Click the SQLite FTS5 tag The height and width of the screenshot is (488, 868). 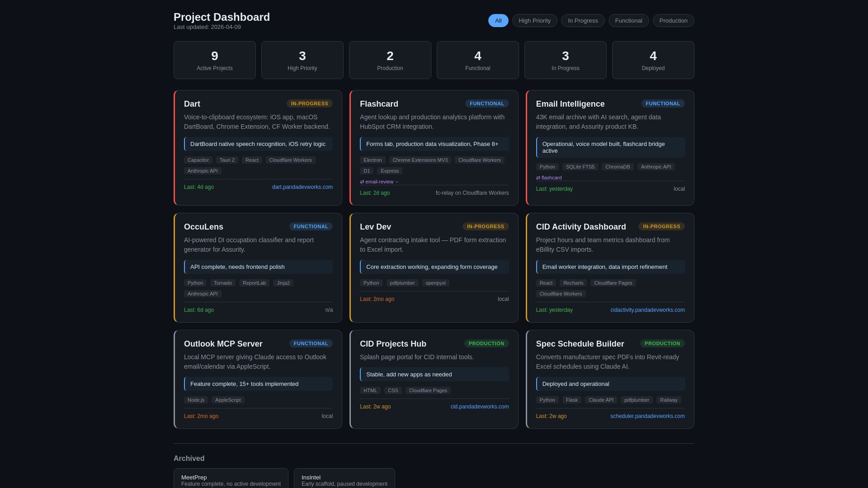coord(580,167)
